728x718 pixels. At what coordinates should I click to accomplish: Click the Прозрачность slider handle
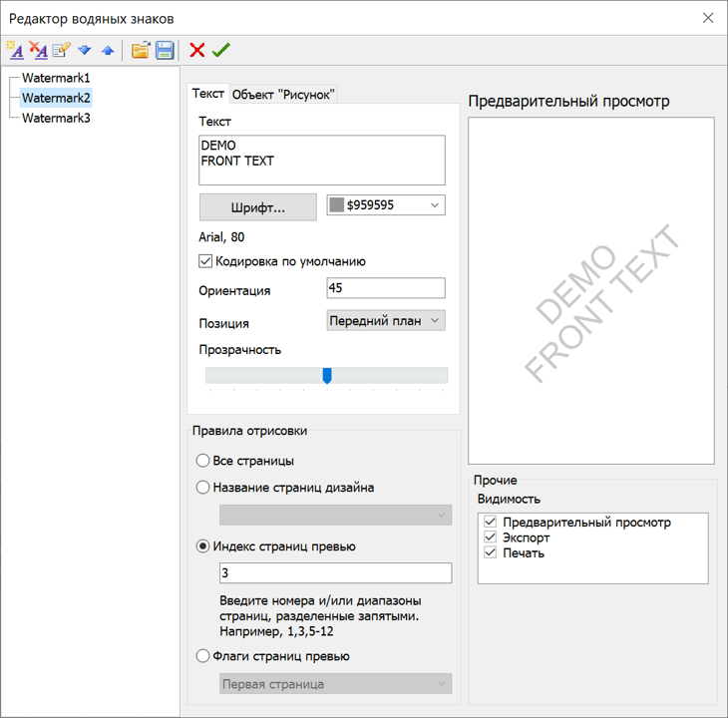tap(327, 375)
